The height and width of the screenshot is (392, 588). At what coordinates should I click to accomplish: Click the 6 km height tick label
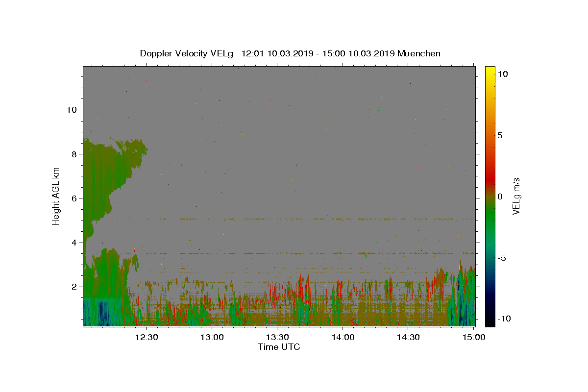[x=73, y=198]
